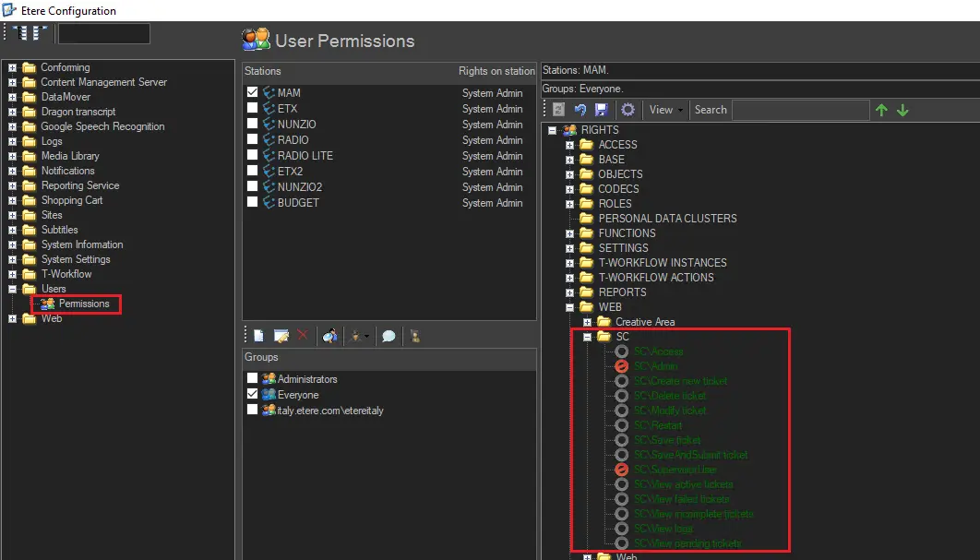
Task: Click the magnifier user search icon
Action: (329, 336)
